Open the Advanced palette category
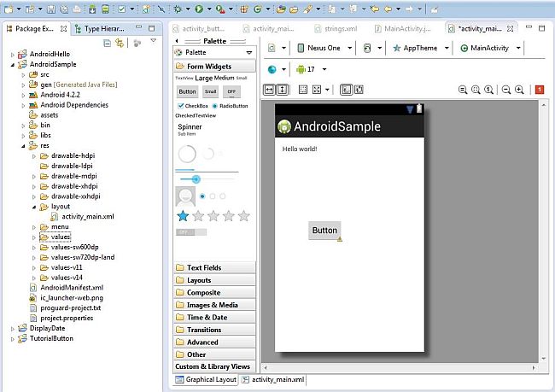This screenshot has width=555, height=392. click(214, 342)
